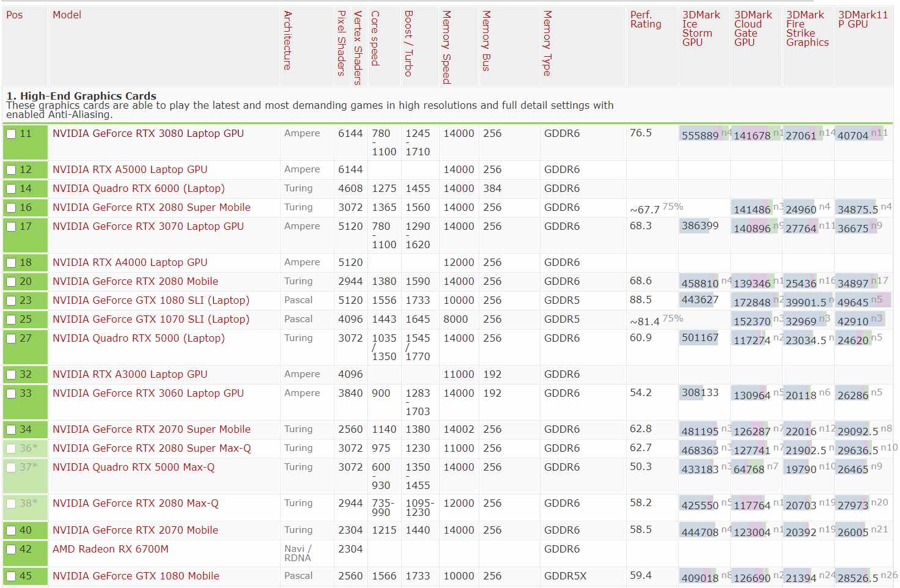The width and height of the screenshot is (900, 588).
Task: Open GeForce GTX 1080 Mobile link
Action: coord(136,576)
